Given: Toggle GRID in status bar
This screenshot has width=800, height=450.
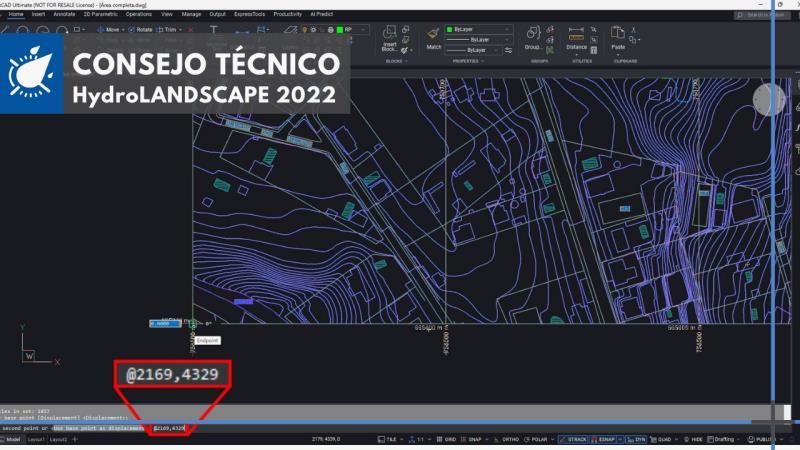Looking at the screenshot, I should point(446,439).
